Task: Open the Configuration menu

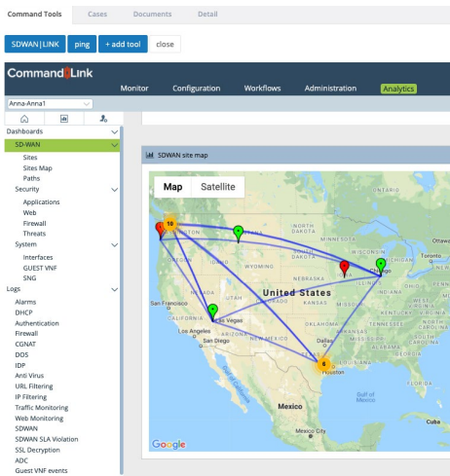Action: 197,89
